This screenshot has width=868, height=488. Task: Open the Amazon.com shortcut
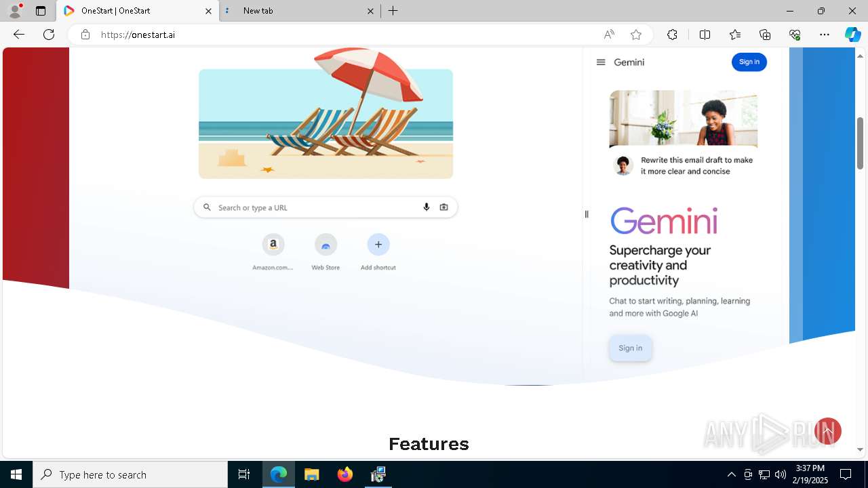pyautogui.click(x=273, y=252)
